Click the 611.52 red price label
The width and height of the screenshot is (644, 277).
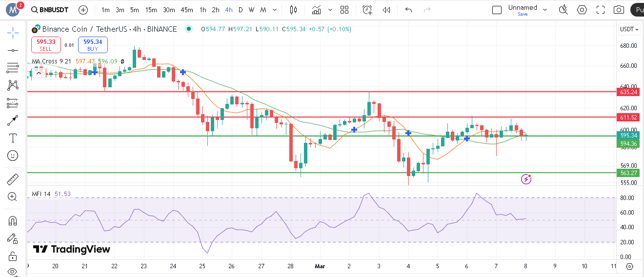coord(628,117)
